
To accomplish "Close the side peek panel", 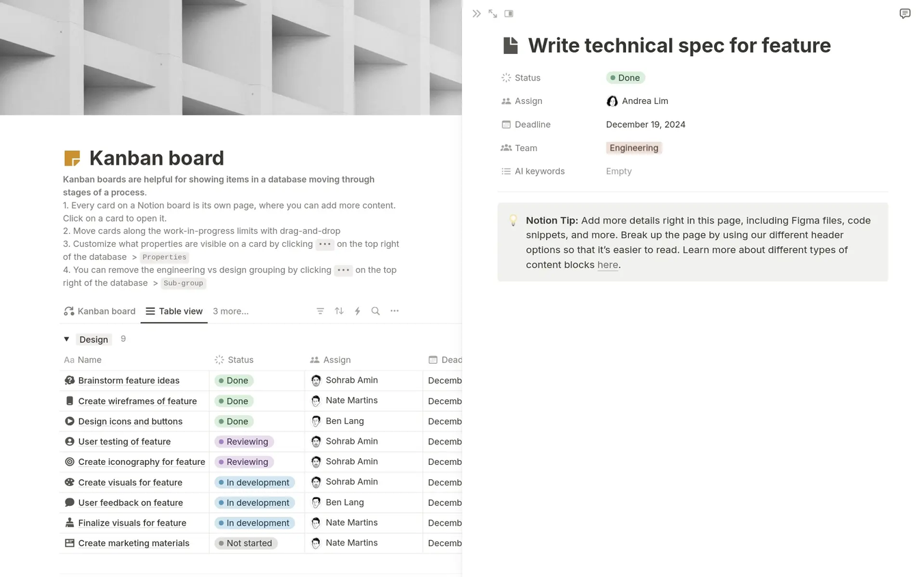I will (476, 14).
